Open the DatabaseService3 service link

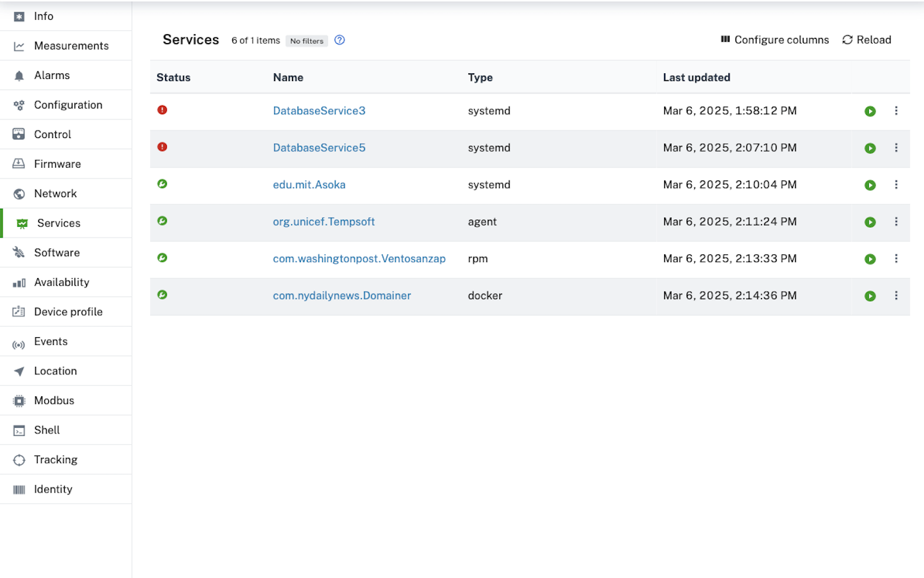click(319, 110)
